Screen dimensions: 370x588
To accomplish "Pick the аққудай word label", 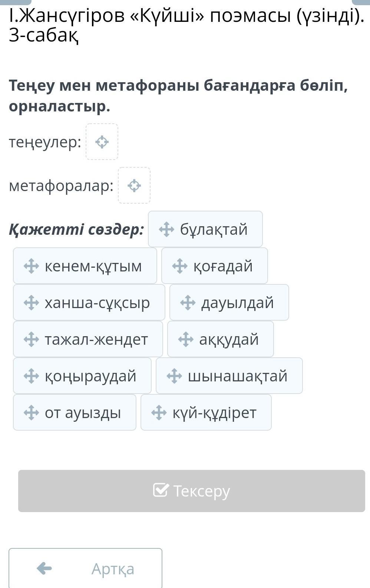I will click(229, 339).
